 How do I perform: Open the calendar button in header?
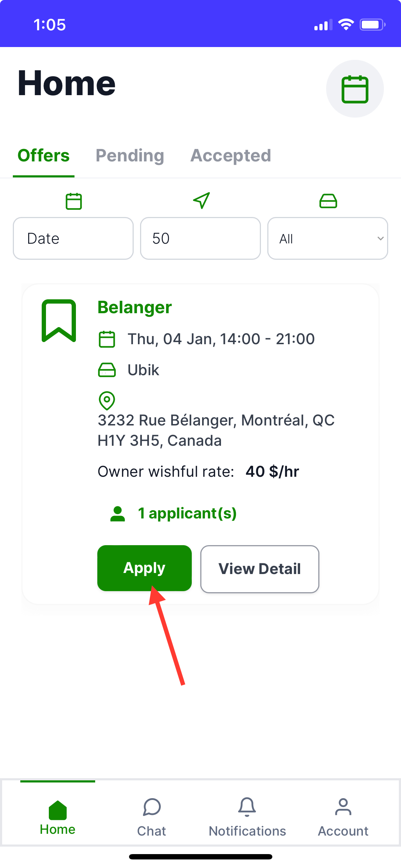point(355,89)
